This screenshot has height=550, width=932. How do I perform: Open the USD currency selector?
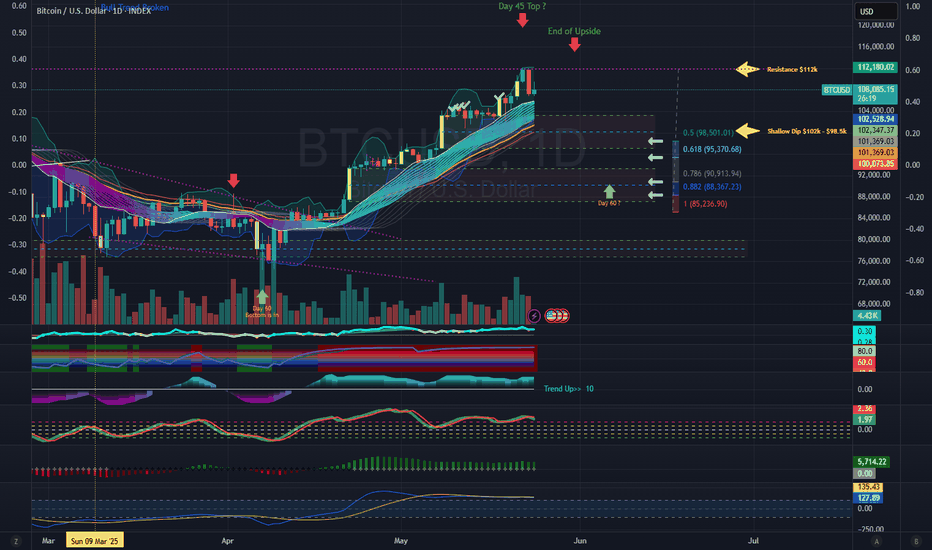click(876, 11)
